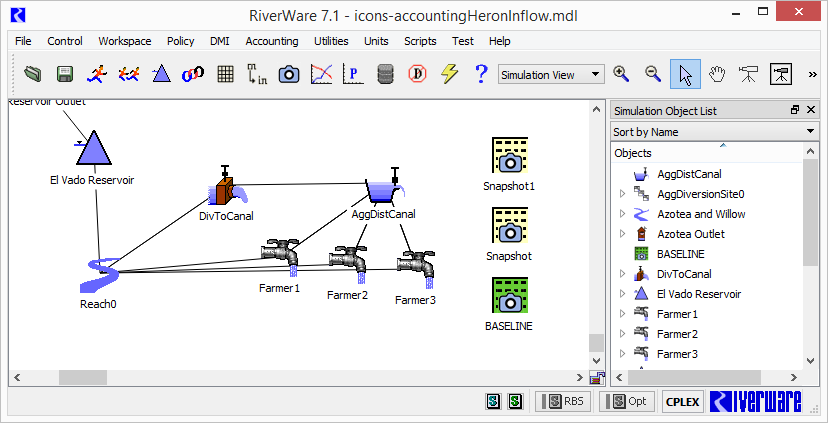
Task: Undock the Simulation Object List panel
Action: tap(795, 110)
